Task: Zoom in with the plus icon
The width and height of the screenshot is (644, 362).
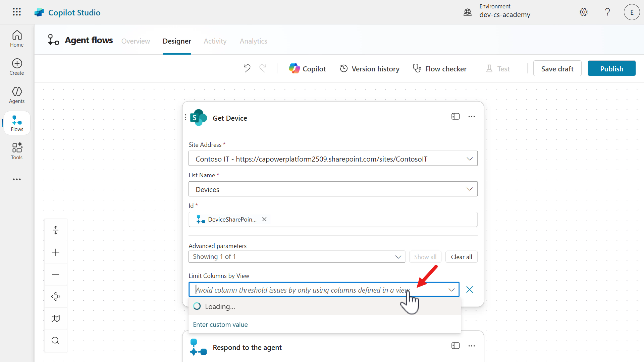Action: tap(56, 252)
